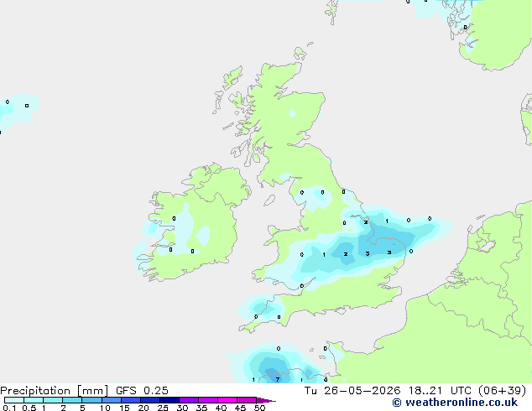Click the 30–35 mm purple legend swatch
Screen dimensions: 532x411
coord(189,400)
